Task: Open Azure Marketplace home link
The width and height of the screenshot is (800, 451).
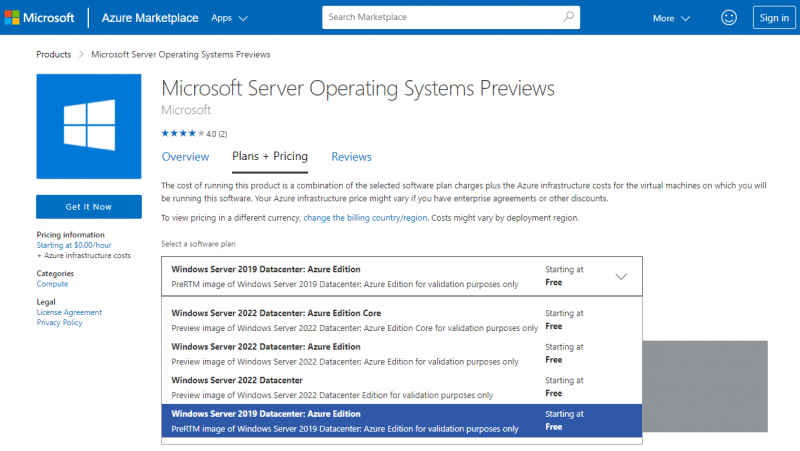Action: pyautogui.click(x=149, y=18)
